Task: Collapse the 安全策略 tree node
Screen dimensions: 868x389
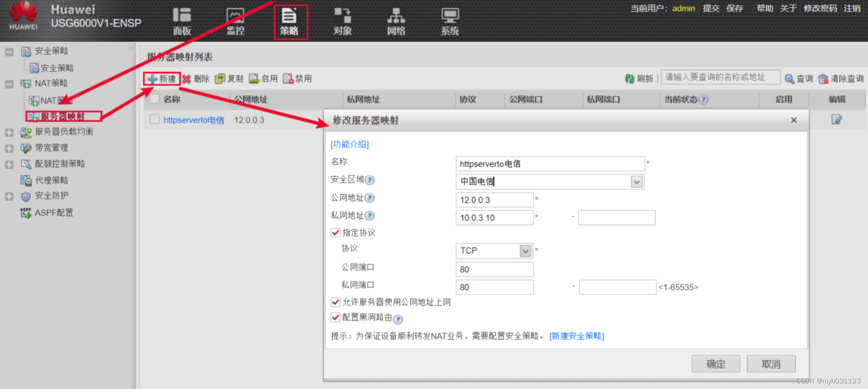Action: pos(9,51)
